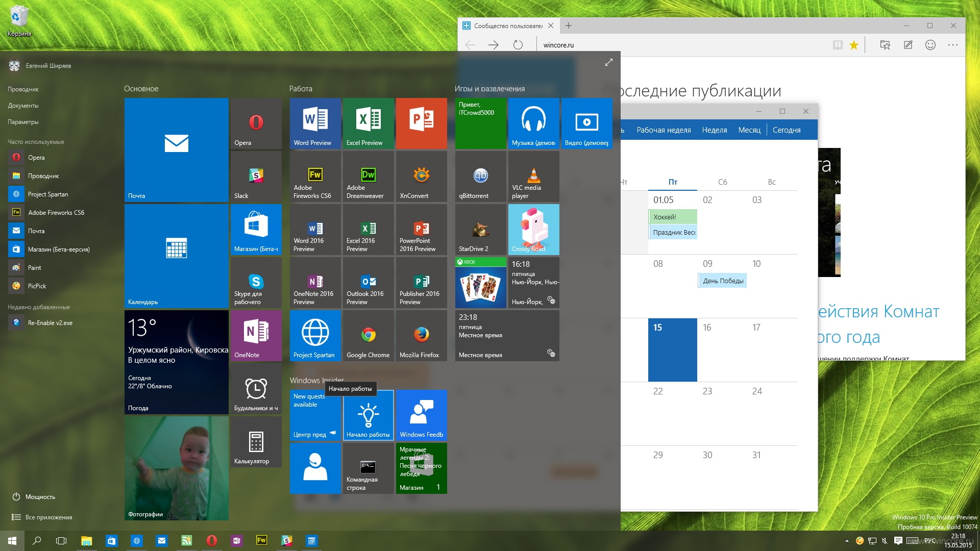The height and width of the screenshot is (551, 980).
Task: Jump to Сегодня in calendar
Action: coord(787,130)
